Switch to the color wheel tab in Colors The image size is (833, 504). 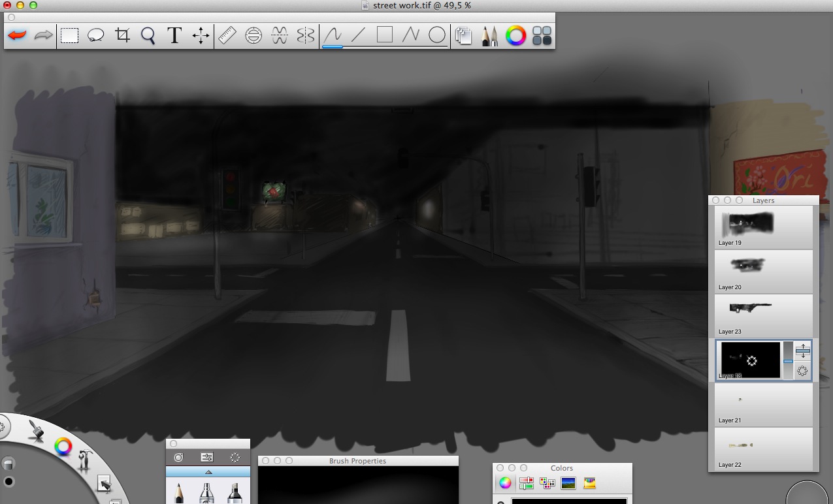(x=505, y=483)
